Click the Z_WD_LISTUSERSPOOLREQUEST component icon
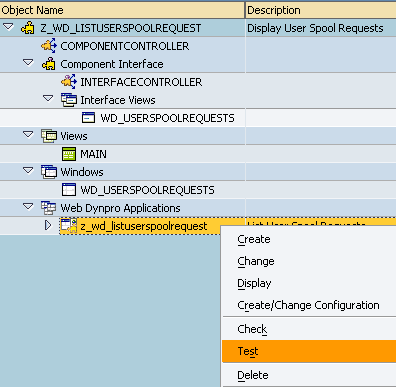 click(28, 28)
